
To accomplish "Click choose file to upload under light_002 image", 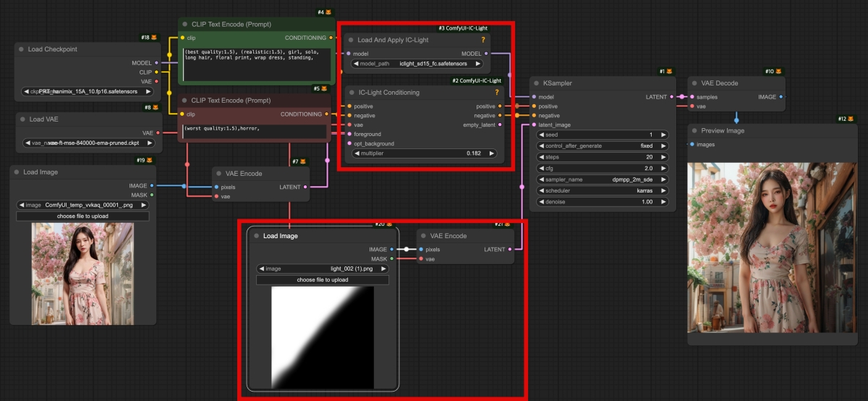I will pyautogui.click(x=323, y=279).
